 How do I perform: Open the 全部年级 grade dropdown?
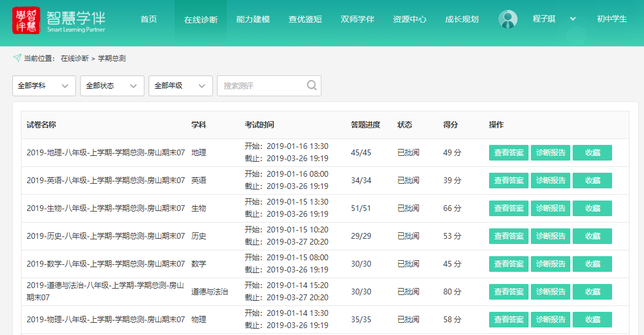(180, 86)
